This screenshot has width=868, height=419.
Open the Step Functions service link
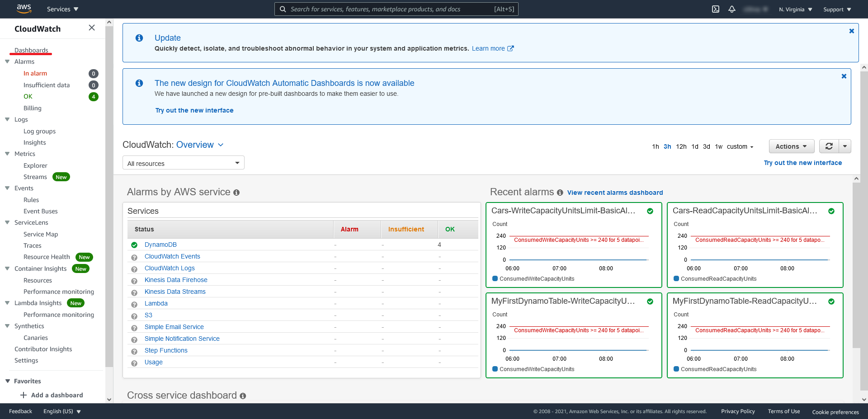pyautogui.click(x=166, y=350)
